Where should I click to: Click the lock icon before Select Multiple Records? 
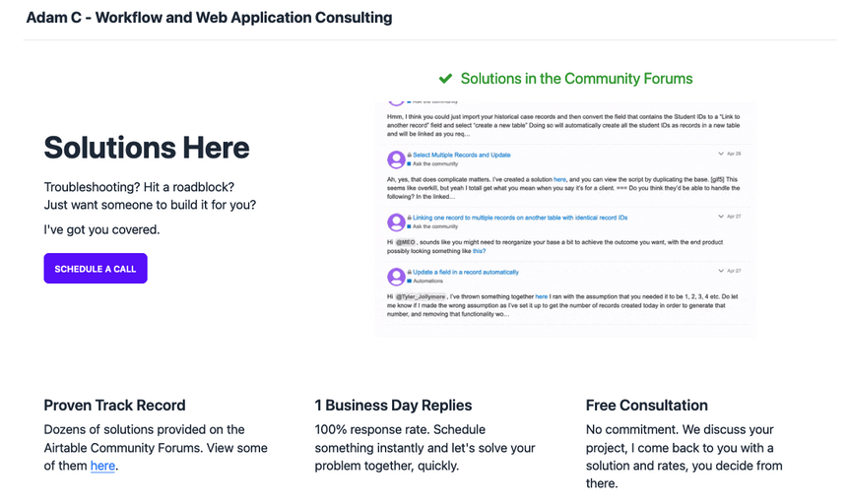point(410,155)
